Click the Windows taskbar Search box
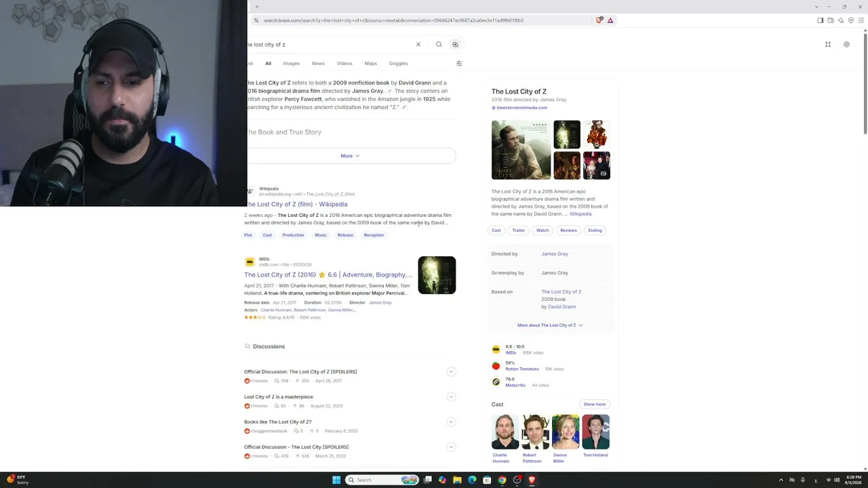 [381, 480]
